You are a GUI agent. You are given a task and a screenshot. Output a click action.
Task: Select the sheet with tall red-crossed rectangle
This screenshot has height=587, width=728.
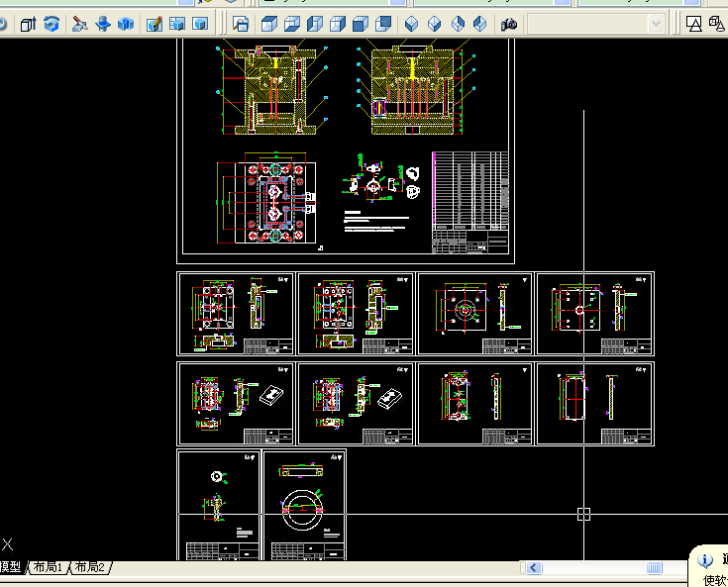[x=594, y=404]
